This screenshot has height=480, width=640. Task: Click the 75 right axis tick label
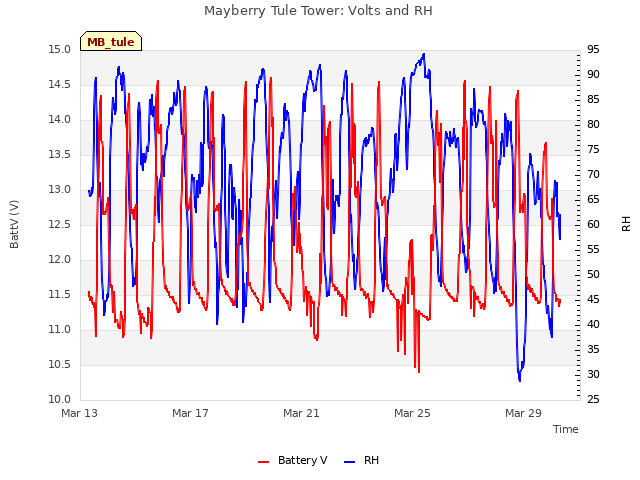[593, 149]
